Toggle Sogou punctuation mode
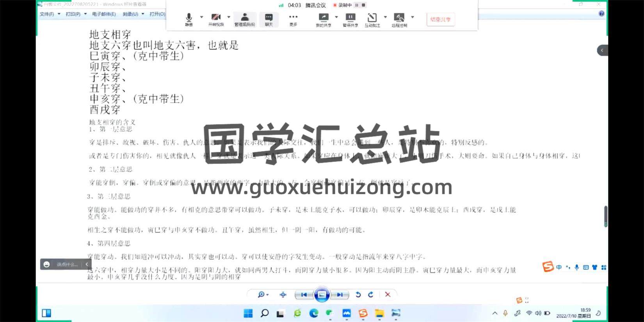644x322 pixels. [568, 267]
